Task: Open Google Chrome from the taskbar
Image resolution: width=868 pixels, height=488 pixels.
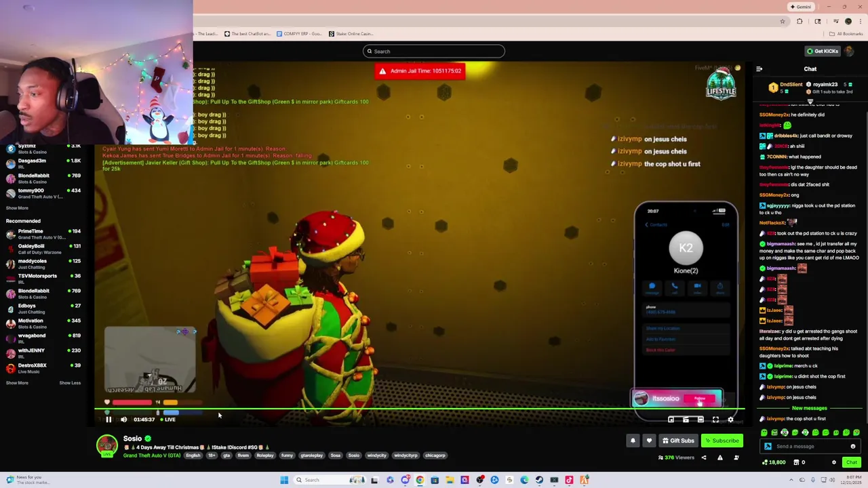Action: click(420, 480)
